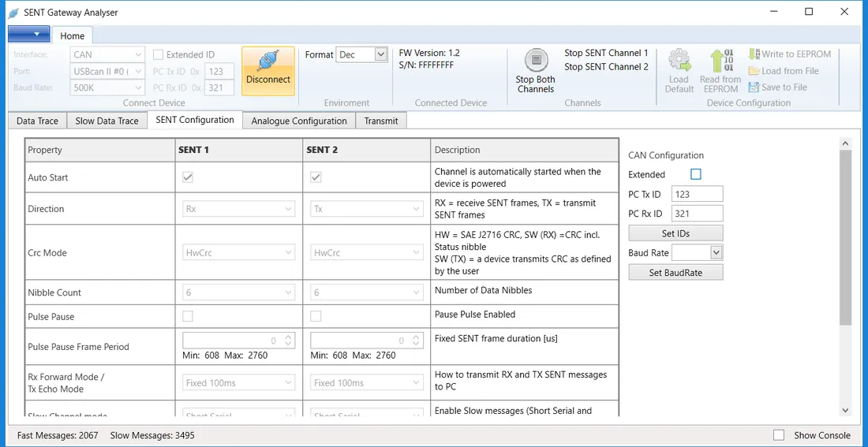Open SENT 2 Direction Tx dropdown

(x=367, y=209)
